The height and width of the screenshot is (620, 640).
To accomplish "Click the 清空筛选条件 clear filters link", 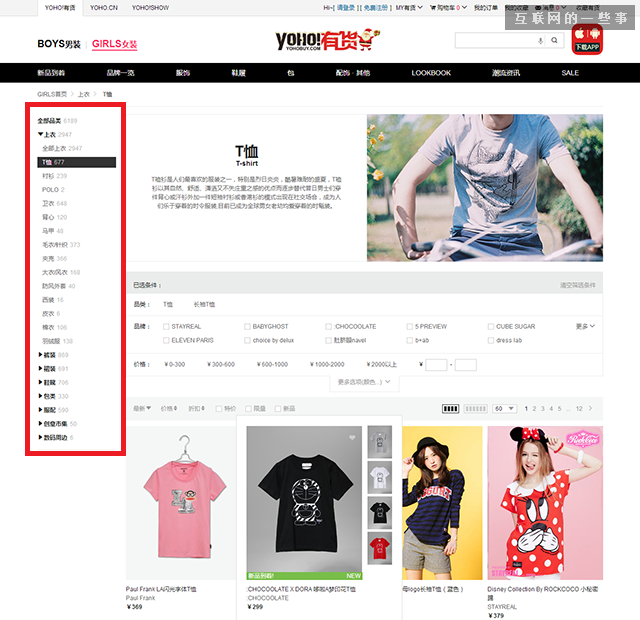I will (x=577, y=285).
